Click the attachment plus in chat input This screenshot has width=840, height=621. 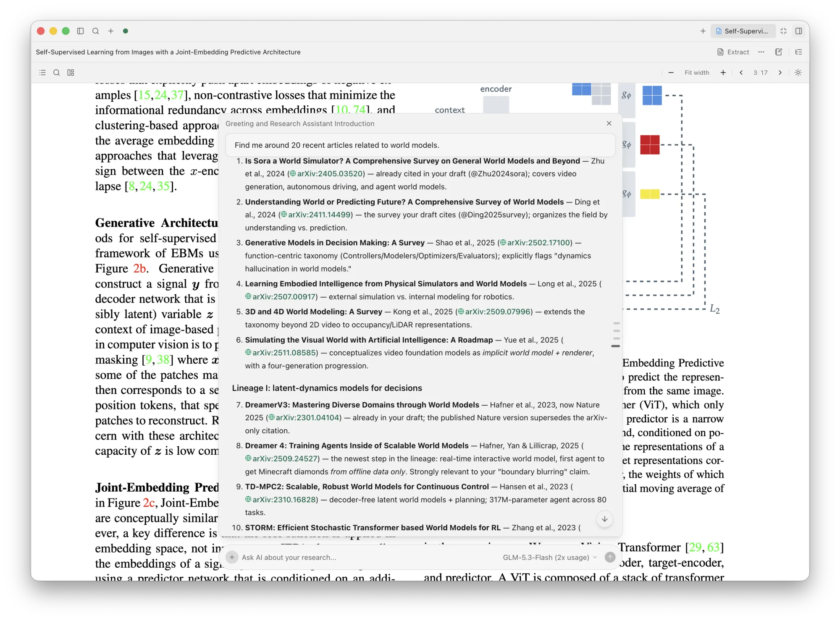232,557
